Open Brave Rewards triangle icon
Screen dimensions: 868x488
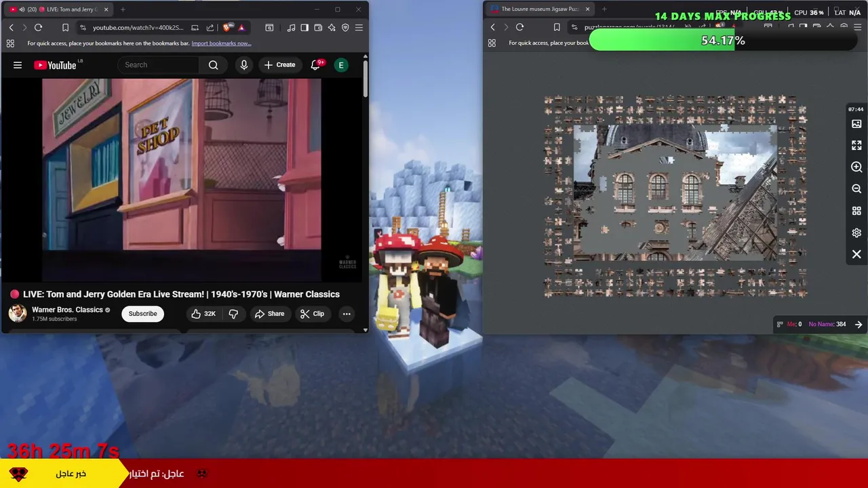(x=241, y=27)
